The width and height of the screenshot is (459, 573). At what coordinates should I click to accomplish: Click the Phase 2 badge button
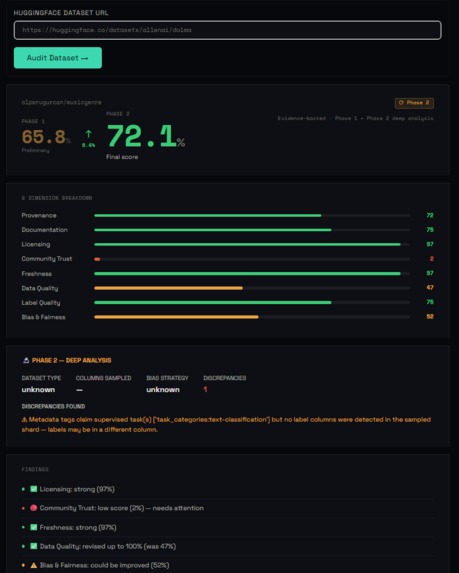pyautogui.click(x=414, y=103)
